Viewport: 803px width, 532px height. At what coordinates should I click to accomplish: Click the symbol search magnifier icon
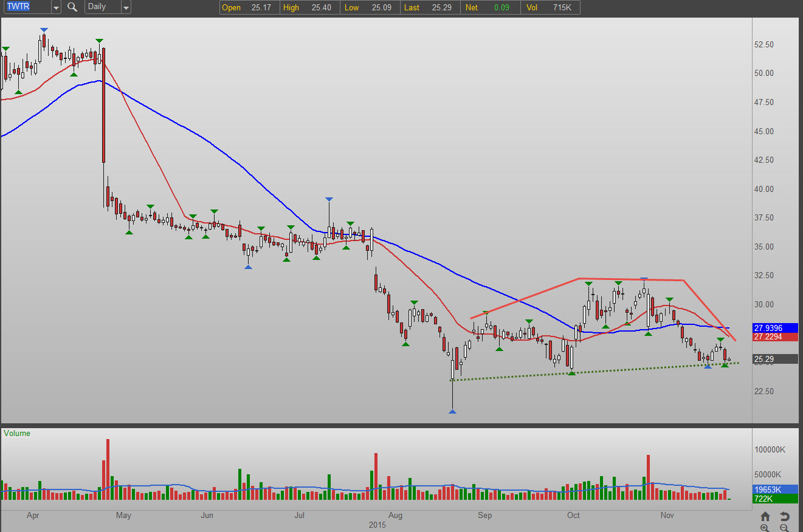tap(72, 7)
